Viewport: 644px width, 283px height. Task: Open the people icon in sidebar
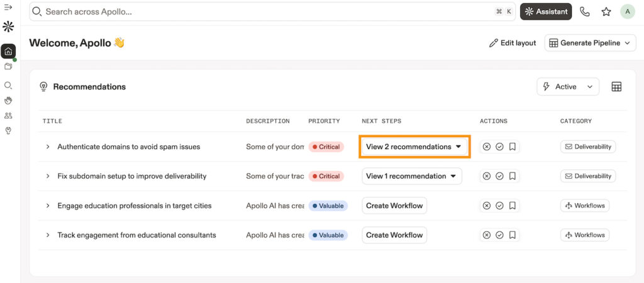8,116
